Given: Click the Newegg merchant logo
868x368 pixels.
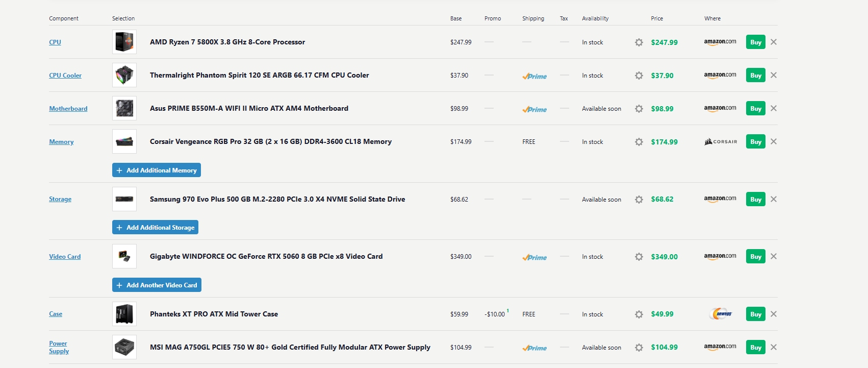Looking at the screenshot, I should click(721, 314).
